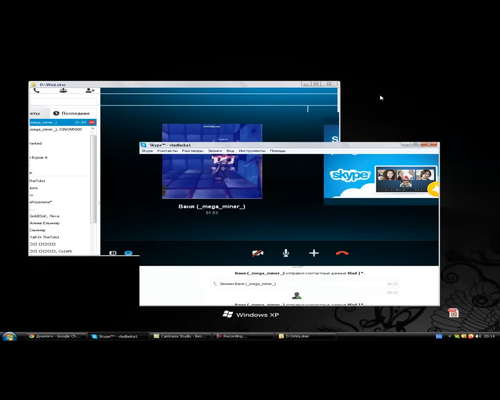The height and width of the screenshot is (400, 500).
Task: Click red hang-up badge on active call row
Action: point(92,122)
